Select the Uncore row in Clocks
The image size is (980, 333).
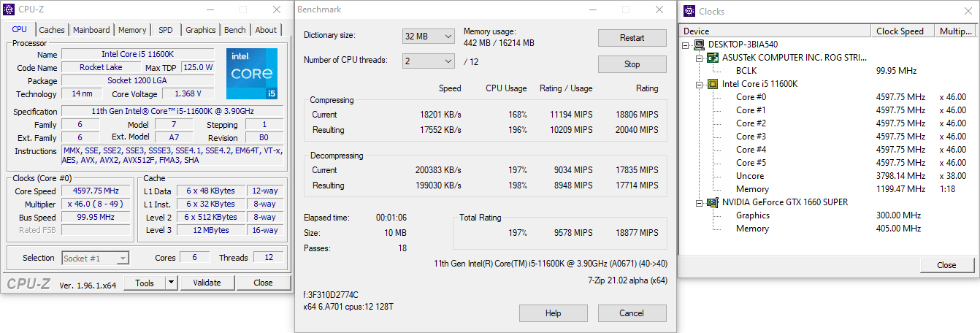(750, 176)
